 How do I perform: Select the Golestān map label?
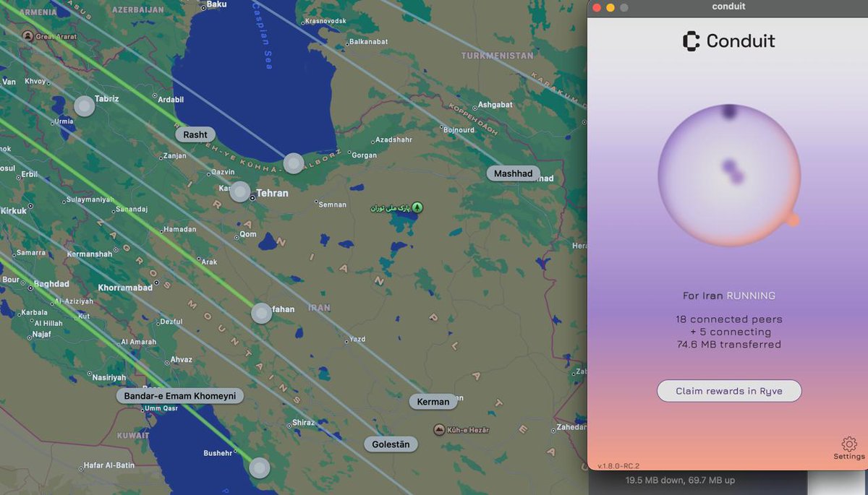[x=391, y=444]
